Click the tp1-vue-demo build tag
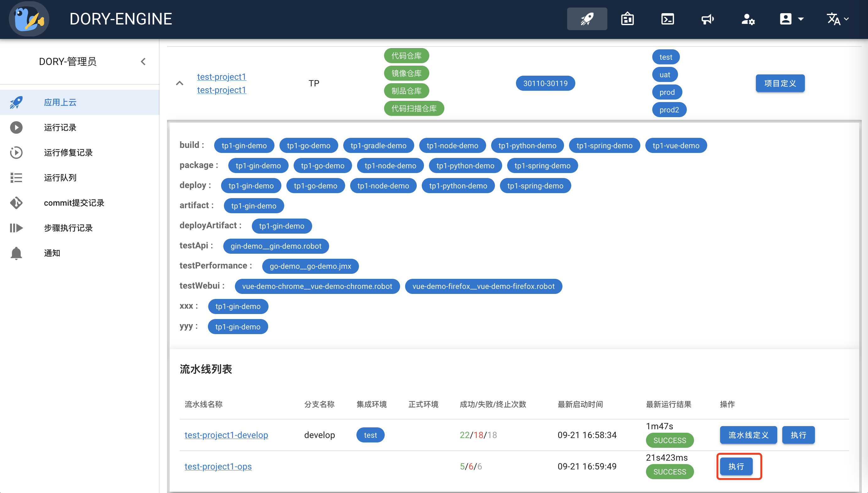Image resolution: width=868 pixels, height=493 pixels. 676,145
